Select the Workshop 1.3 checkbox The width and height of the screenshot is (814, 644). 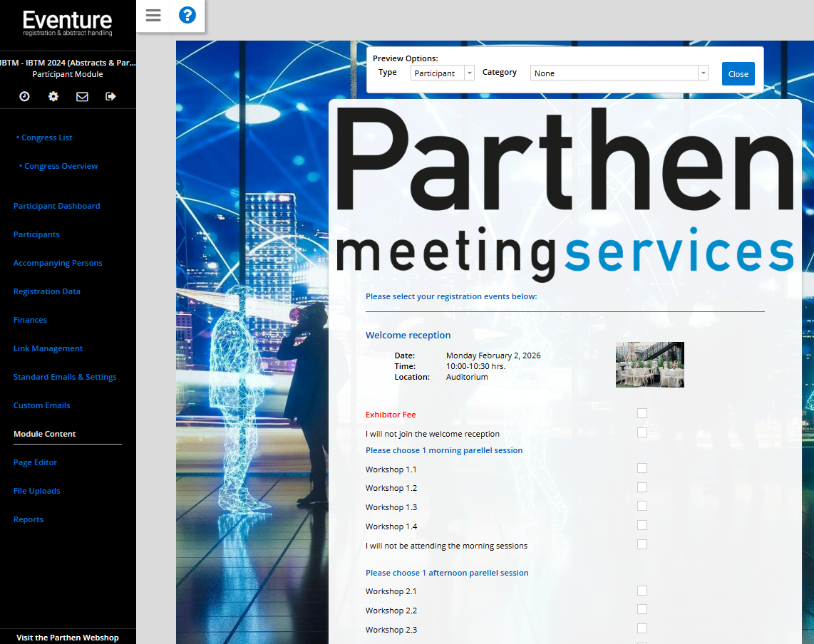(642, 506)
